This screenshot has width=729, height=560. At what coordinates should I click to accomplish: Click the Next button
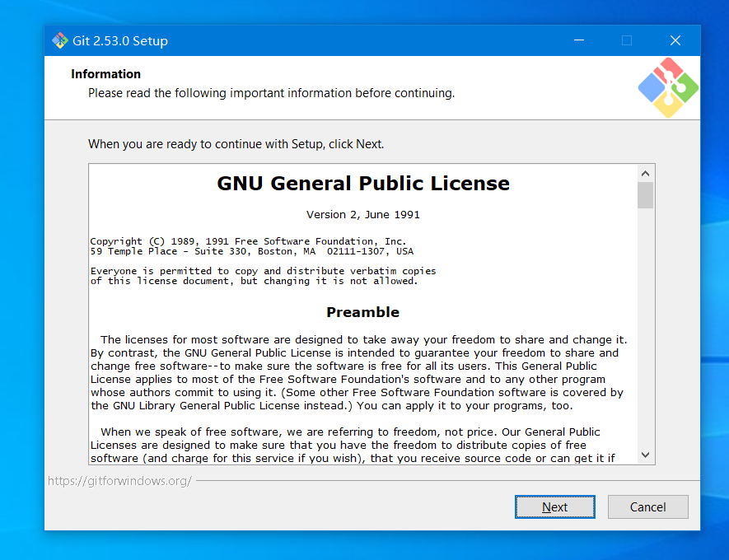coord(554,506)
